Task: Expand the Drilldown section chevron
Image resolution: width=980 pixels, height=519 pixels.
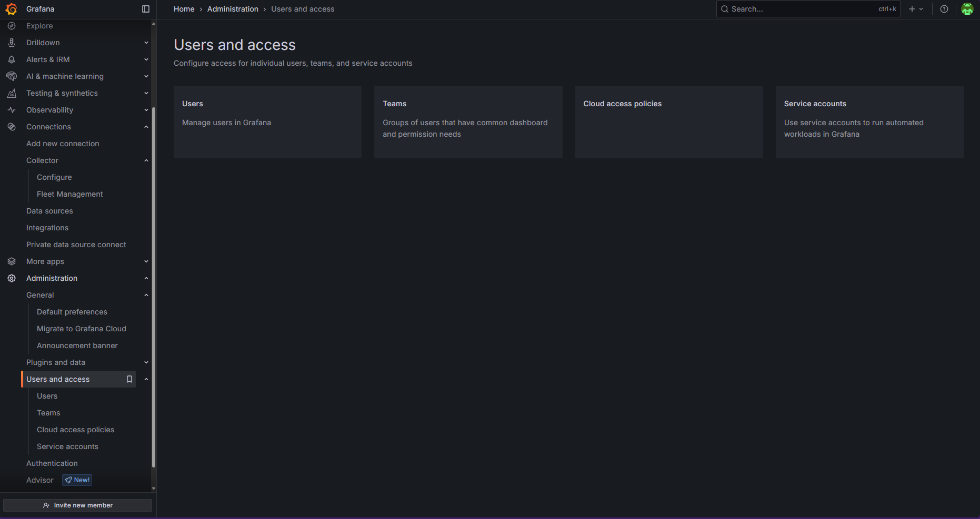Action: click(x=146, y=43)
